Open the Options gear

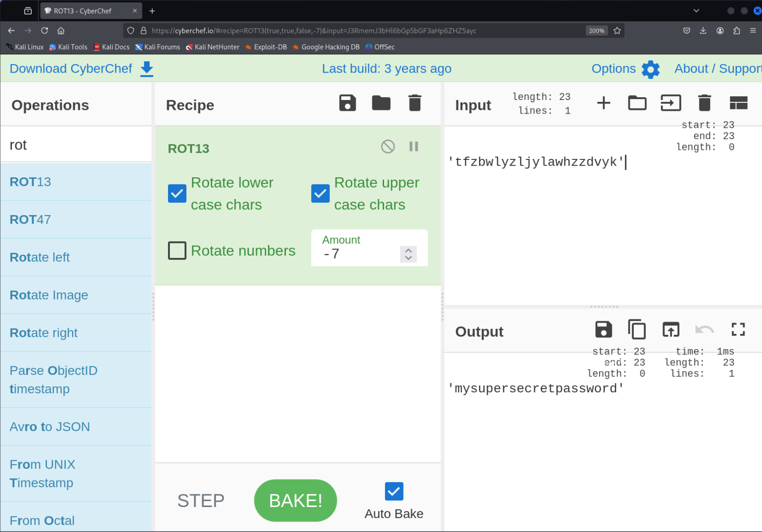coord(651,69)
